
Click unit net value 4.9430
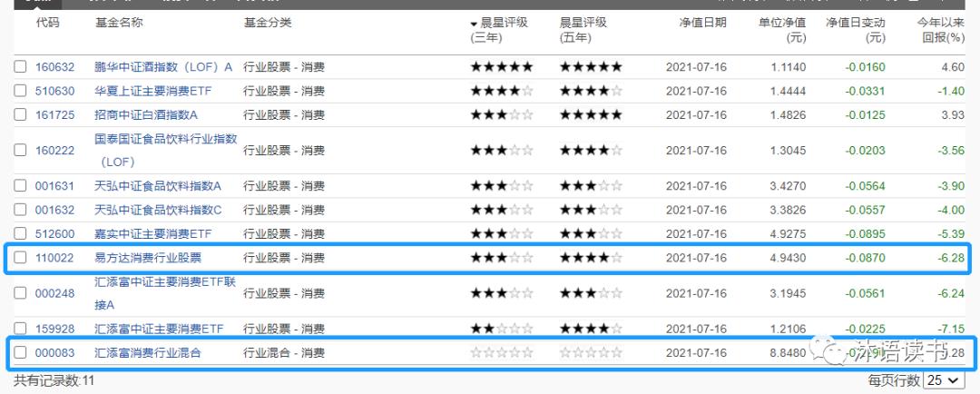[789, 258]
